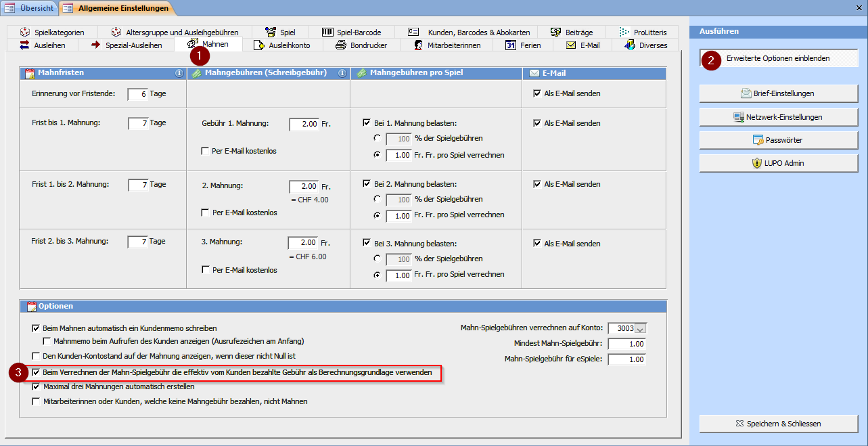Open the E-Mail tab
This screenshot has width=868, height=446.
tap(583, 45)
